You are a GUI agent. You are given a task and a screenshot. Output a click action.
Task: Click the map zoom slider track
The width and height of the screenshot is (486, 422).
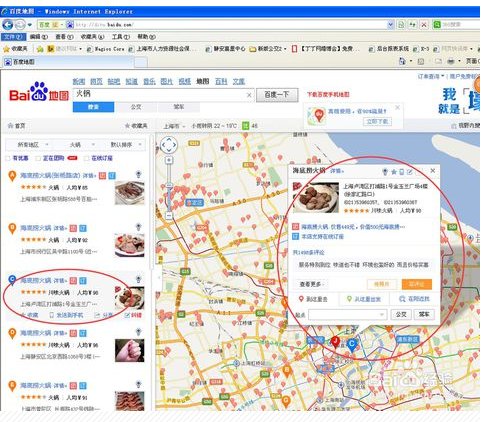click(x=169, y=188)
